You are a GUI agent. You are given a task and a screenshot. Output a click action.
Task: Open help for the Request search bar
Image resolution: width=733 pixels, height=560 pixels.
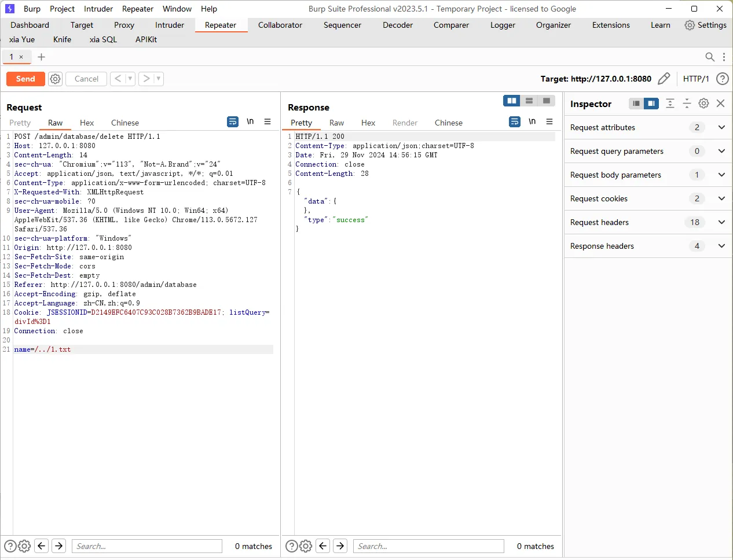pos(10,546)
